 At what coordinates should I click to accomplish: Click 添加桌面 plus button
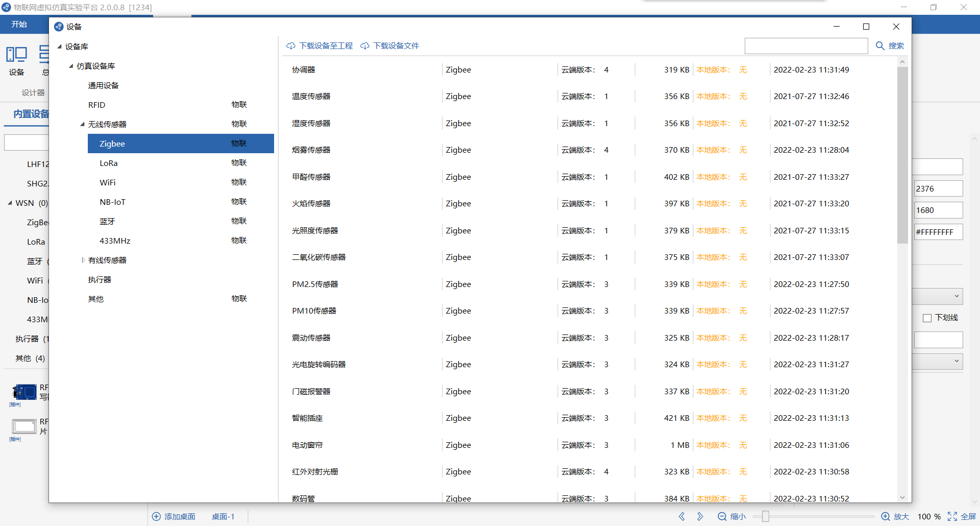174,517
